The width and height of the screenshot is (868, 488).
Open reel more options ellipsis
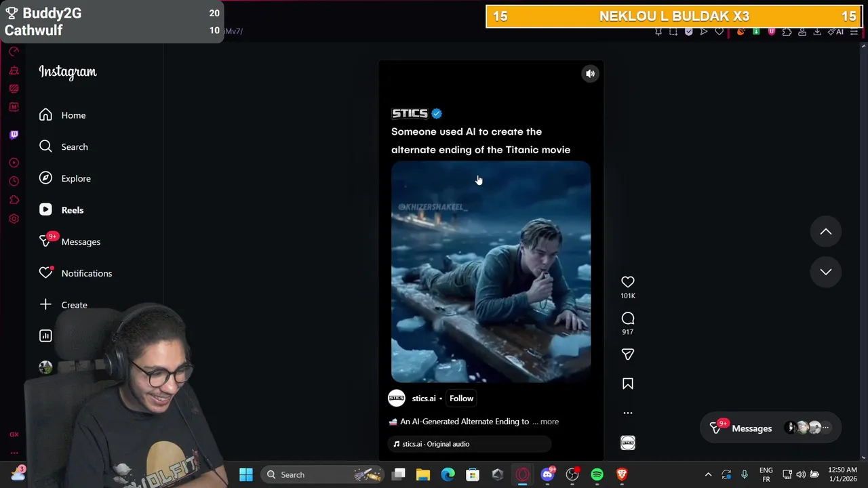(x=628, y=413)
